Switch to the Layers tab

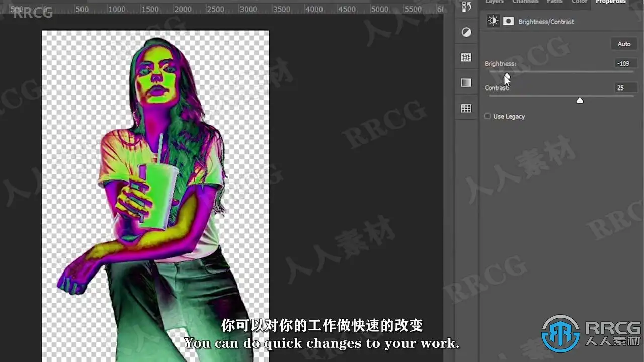tap(494, 2)
